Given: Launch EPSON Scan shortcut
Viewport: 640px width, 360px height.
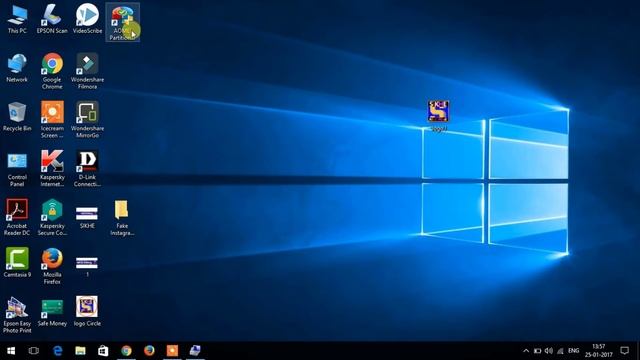Looking at the screenshot, I should tap(52, 19).
